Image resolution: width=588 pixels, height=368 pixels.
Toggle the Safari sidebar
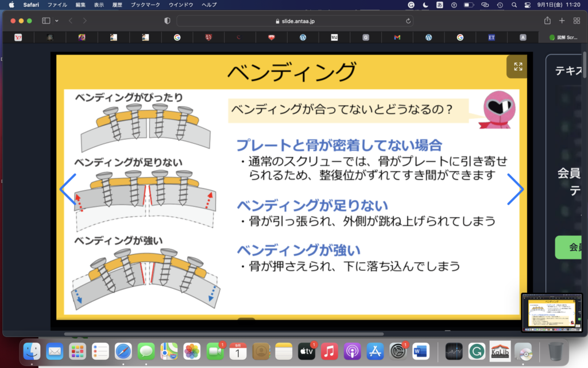pos(46,21)
